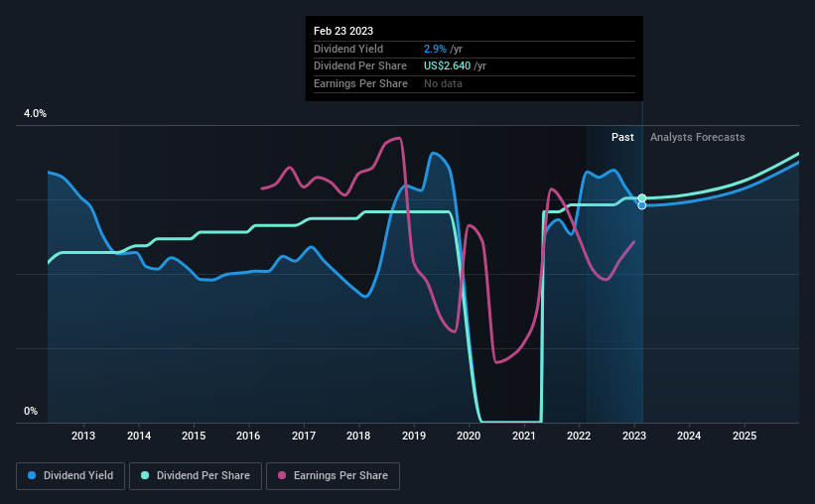Screen dimensions: 815x504
Task: Click the pink Earnings Per Share legend dot
Action: point(282,475)
